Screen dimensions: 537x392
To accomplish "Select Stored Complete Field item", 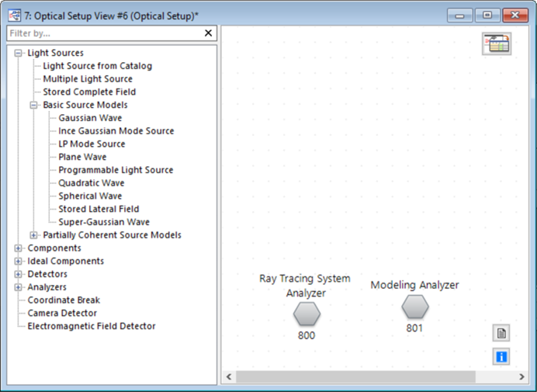I will pyautogui.click(x=89, y=92).
